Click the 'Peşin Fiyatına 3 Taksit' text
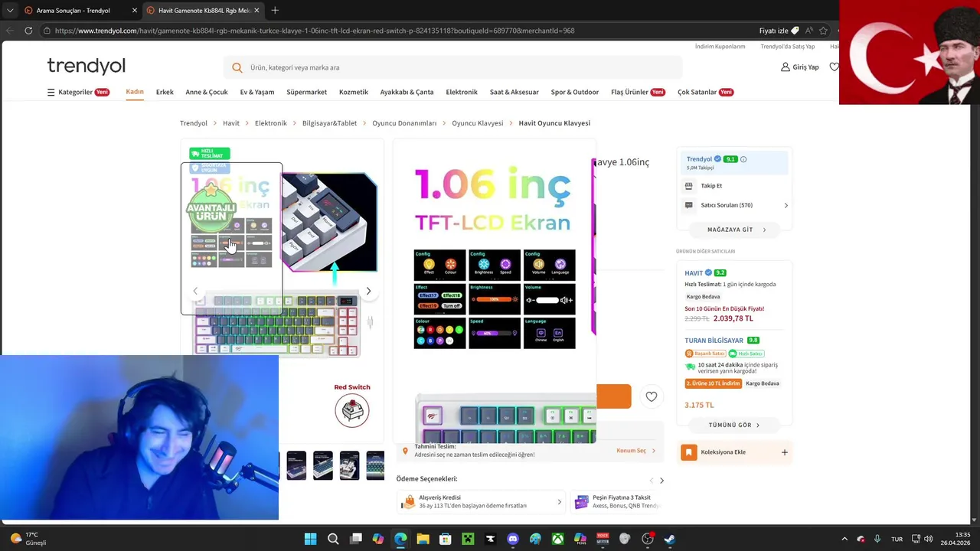Image resolution: width=980 pixels, height=551 pixels. pyautogui.click(x=622, y=497)
